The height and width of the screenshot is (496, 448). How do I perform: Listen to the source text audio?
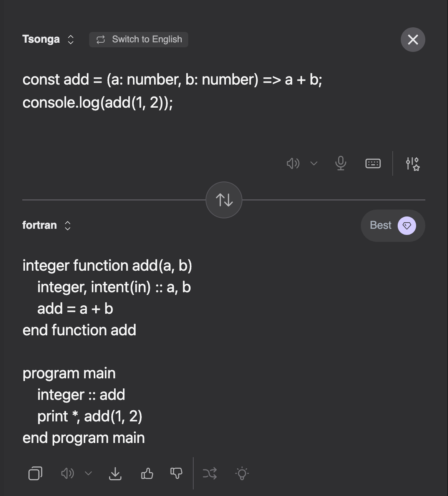tap(293, 163)
